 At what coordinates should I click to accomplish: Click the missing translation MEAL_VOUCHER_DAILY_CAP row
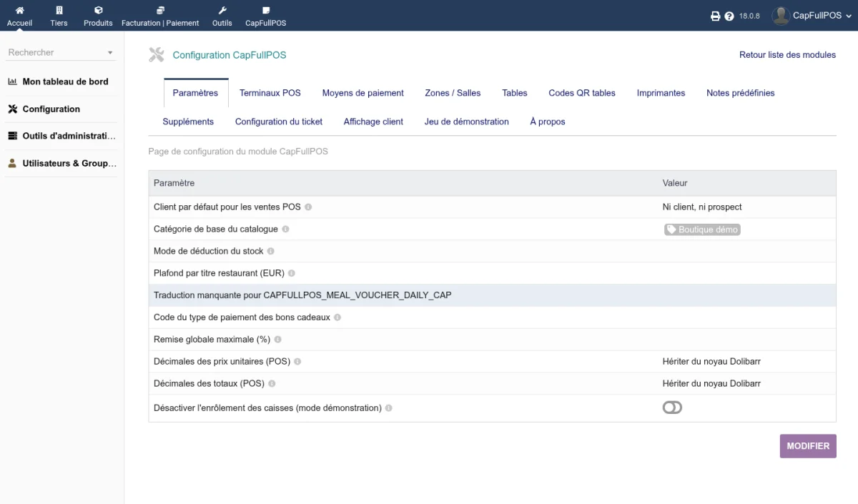[492, 295]
